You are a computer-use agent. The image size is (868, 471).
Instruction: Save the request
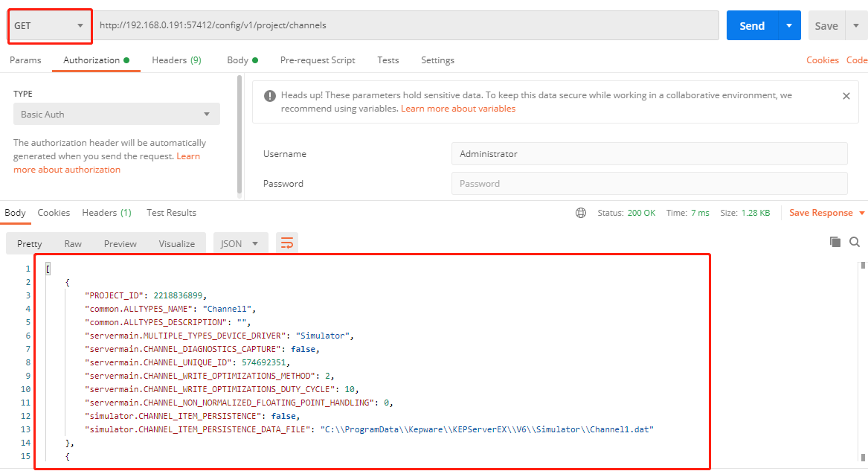[826, 25]
